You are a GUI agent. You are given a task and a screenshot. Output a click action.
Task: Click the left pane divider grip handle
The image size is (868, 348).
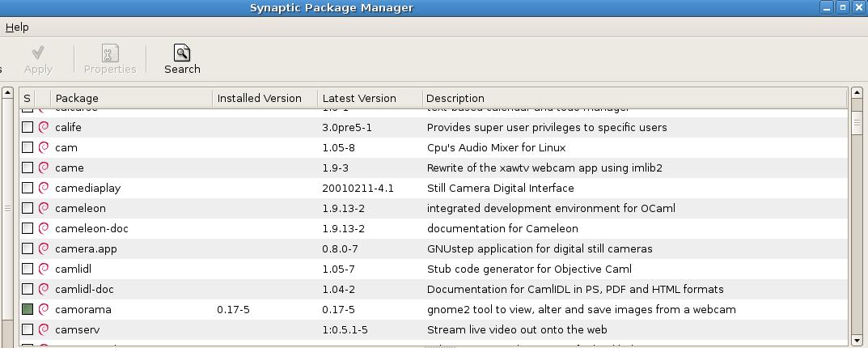pyautogui.click(x=7, y=208)
